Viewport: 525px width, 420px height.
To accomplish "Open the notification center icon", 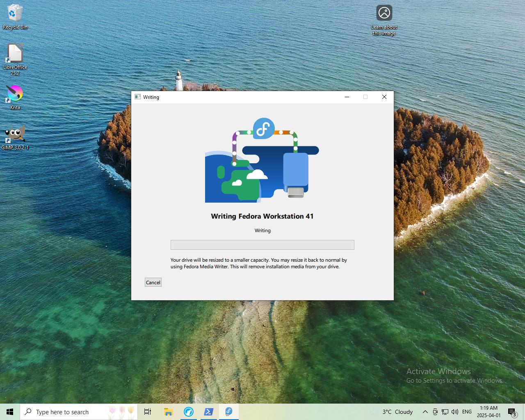I will coord(512,412).
